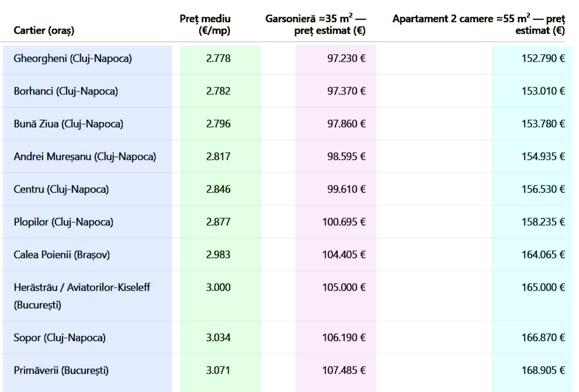Select the 104.405 € studio estimate
579x392 pixels.
344,254
